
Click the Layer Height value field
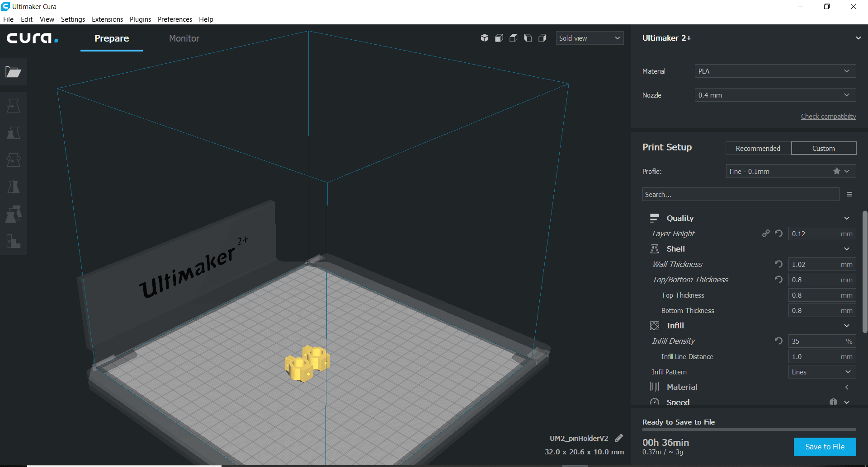[822, 233]
